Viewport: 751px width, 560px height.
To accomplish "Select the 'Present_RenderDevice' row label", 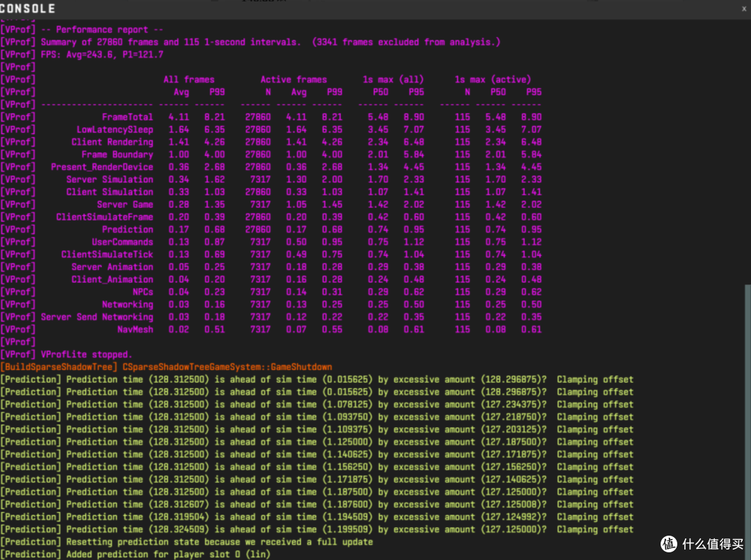I will coord(102,167).
